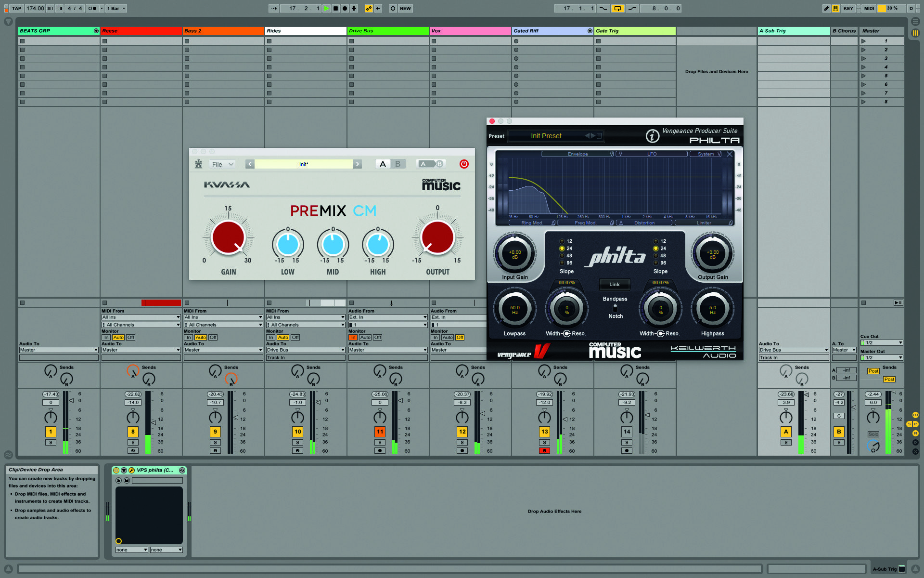Click the NEW button in top bar
The height and width of the screenshot is (578, 924).
pos(405,8)
